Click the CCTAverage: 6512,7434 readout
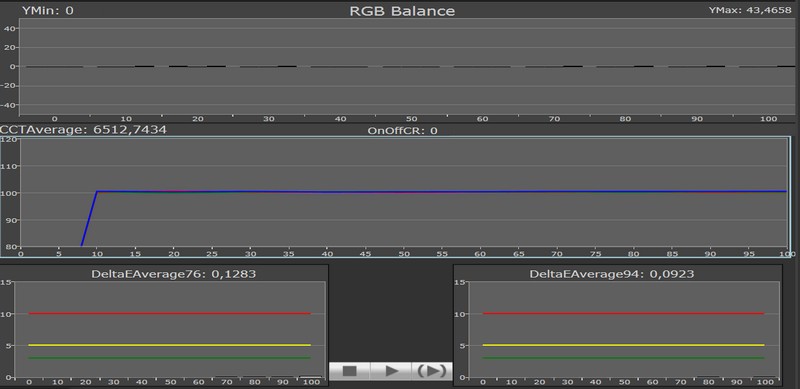This screenshot has width=800, height=389. [x=83, y=130]
